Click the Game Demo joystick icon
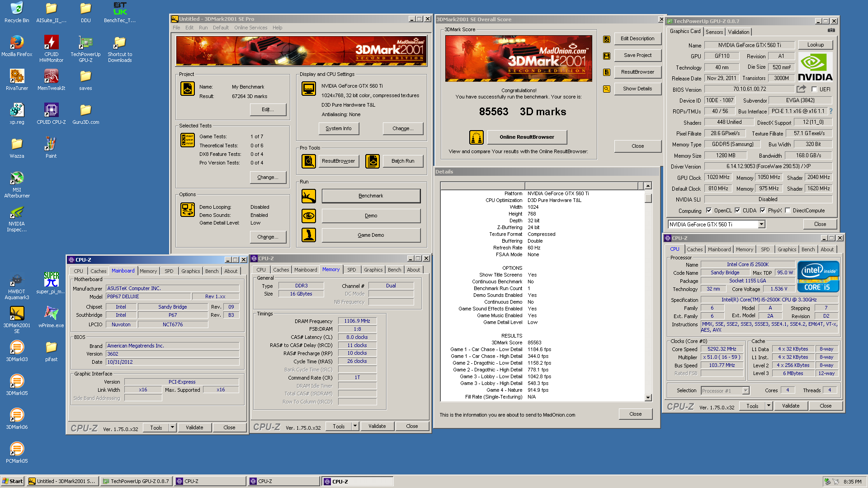 (309, 235)
